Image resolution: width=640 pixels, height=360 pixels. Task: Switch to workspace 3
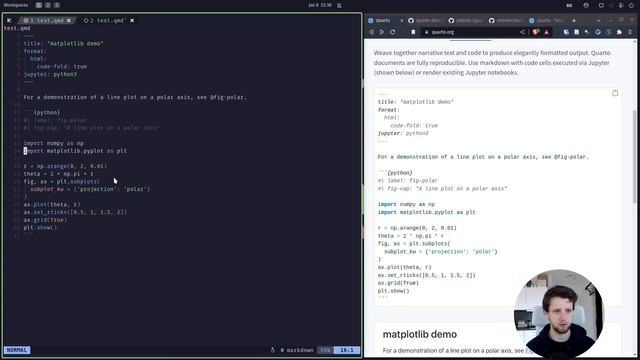57,5
